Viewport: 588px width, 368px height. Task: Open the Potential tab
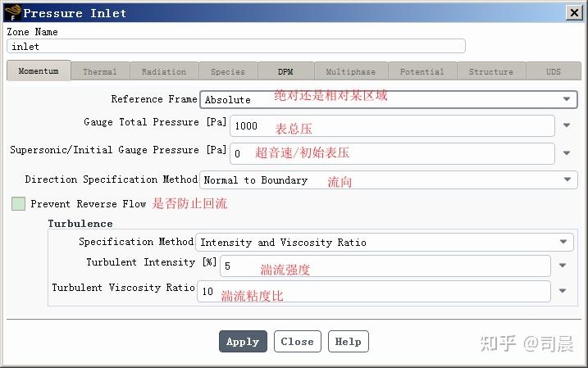tap(422, 71)
